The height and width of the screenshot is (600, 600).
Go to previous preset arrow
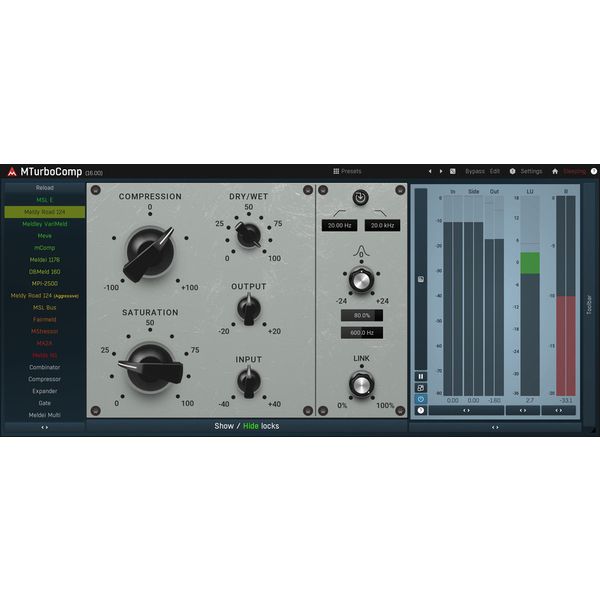430,171
